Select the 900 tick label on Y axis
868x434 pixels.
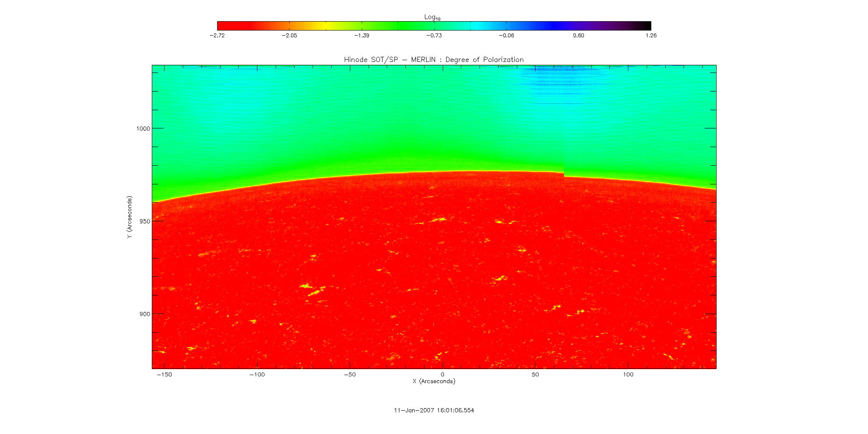point(145,314)
